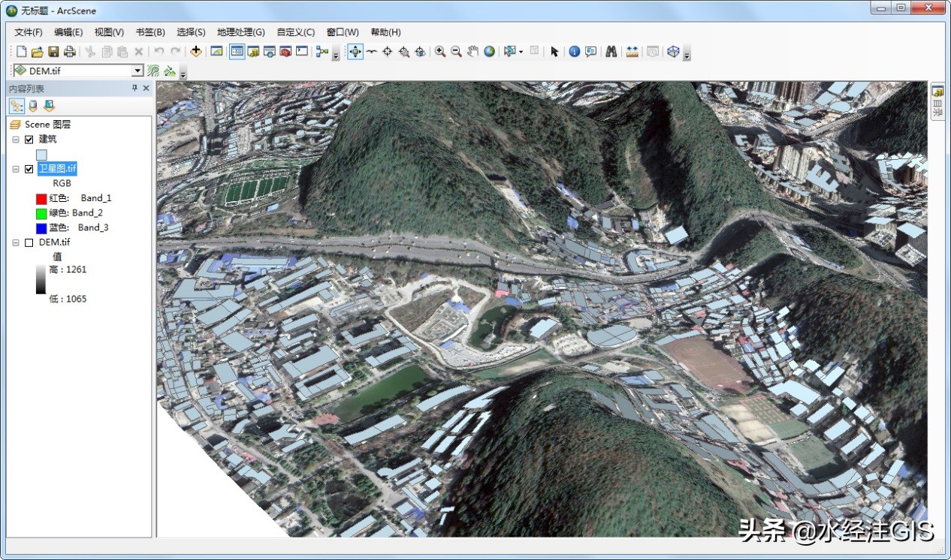951x560 pixels.
Task: Activate the Identify tool
Action: [575, 52]
